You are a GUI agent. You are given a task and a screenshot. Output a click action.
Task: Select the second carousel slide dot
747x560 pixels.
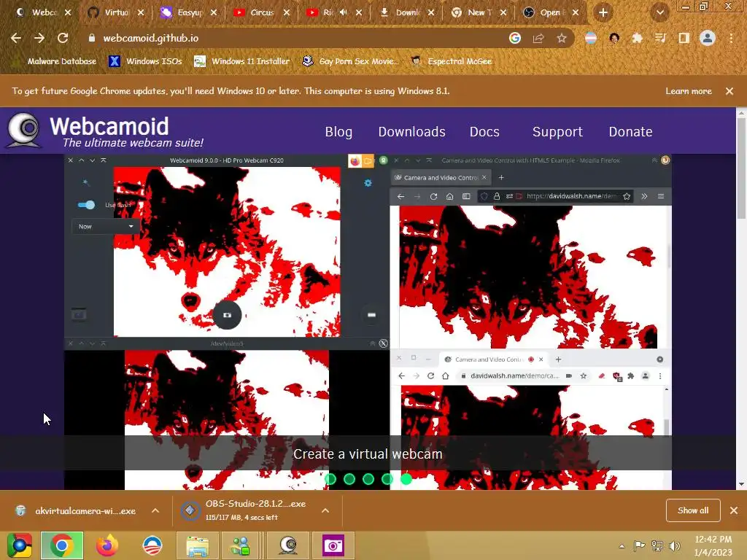pos(349,479)
